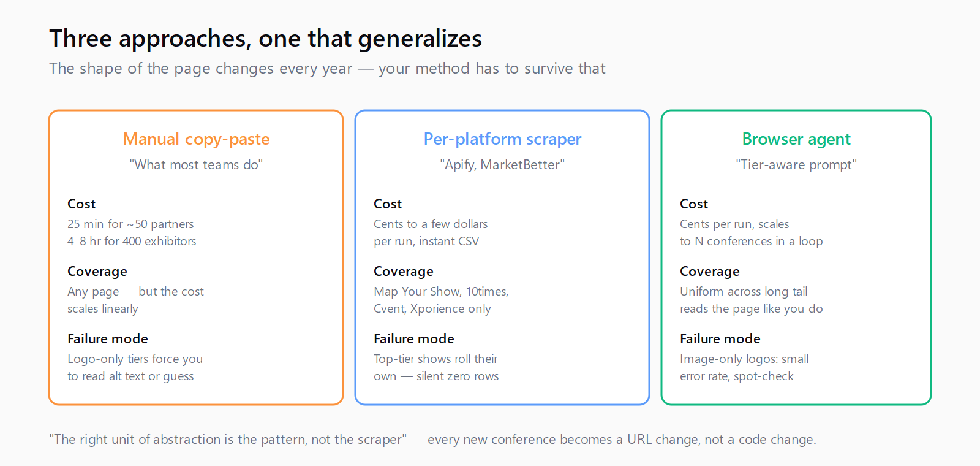Click the slide title "Three approaches, one that generalizes"

coord(265,39)
